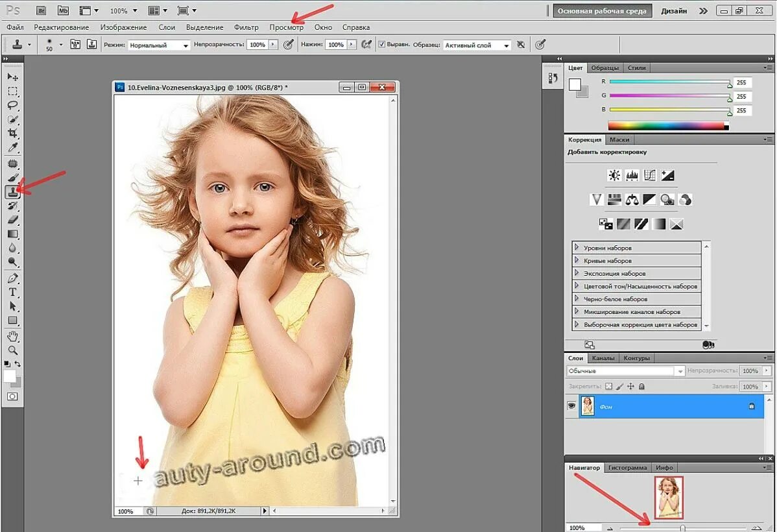This screenshot has height=532, width=777.
Task: Select the Zoom tool in toolbox
Action: (x=12, y=350)
